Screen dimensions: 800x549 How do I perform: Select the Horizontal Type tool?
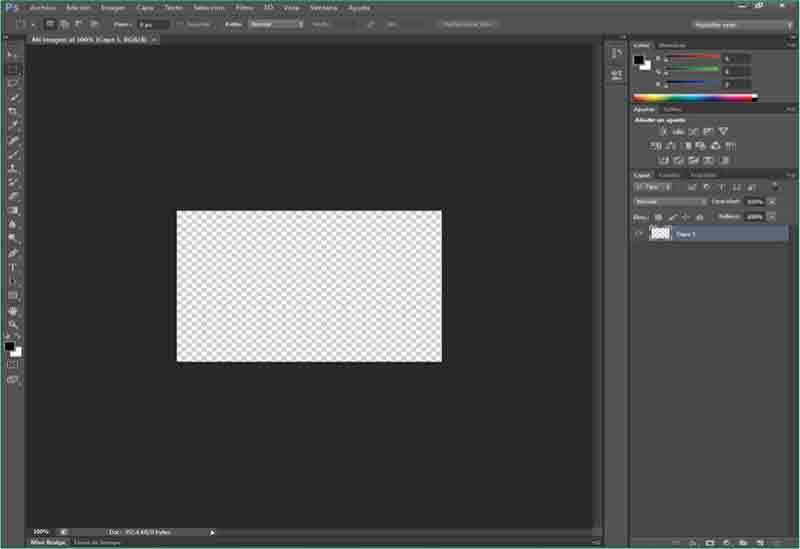pos(13,267)
